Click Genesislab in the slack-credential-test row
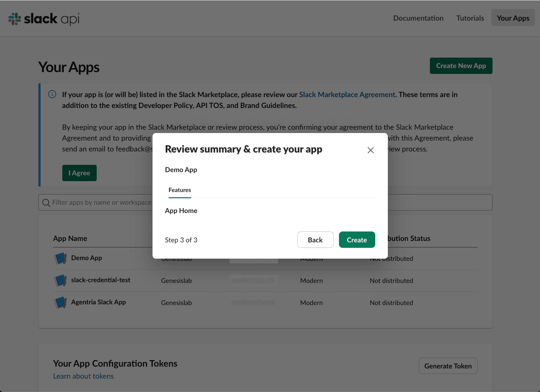Screen dimensions: 540x392 point(176,281)
